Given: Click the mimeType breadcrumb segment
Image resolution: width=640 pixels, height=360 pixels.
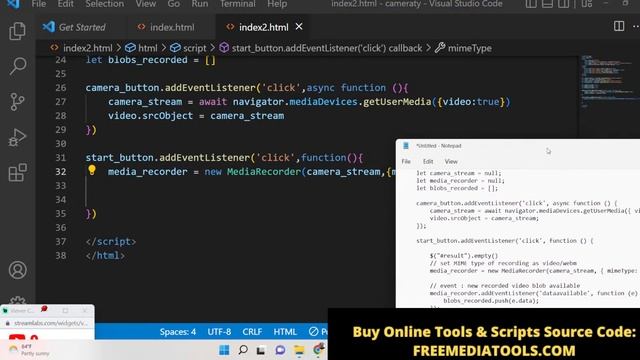Looking at the screenshot, I should [469, 48].
